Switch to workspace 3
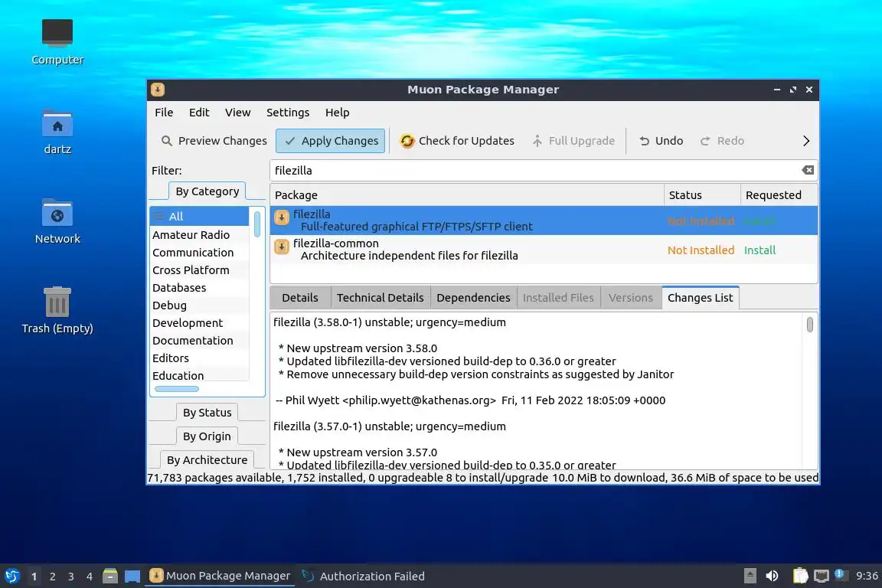 (x=71, y=577)
